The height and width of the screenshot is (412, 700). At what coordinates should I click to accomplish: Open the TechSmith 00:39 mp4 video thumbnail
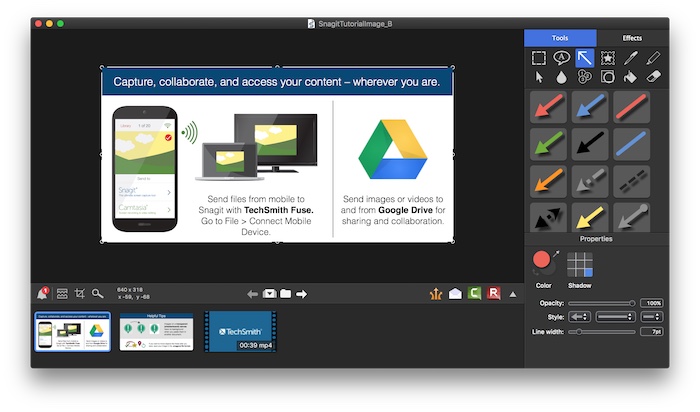pyautogui.click(x=241, y=332)
